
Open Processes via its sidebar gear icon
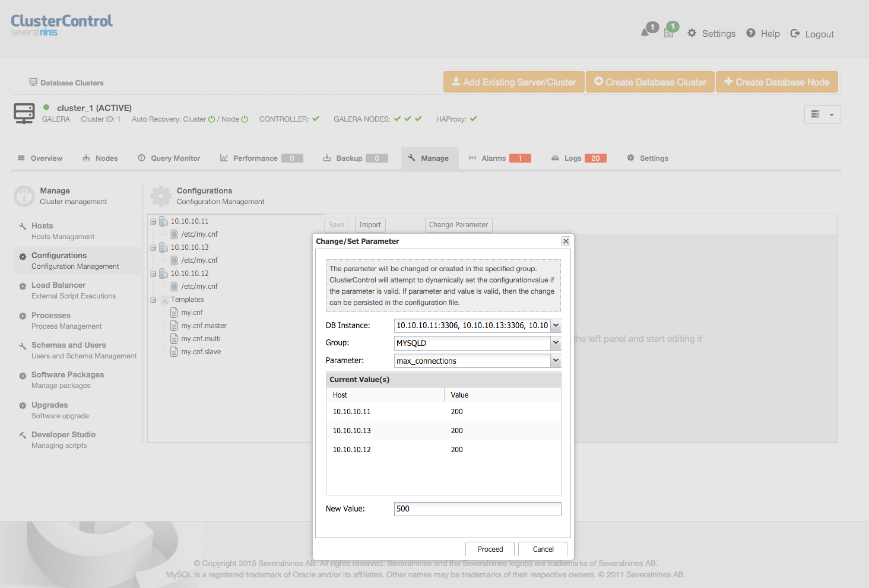(23, 316)
